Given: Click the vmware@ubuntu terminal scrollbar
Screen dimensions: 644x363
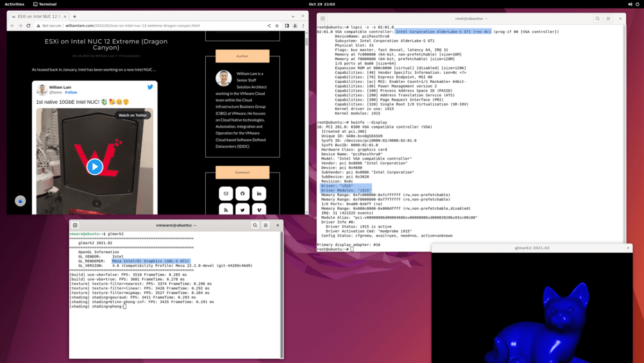Looking at the screenshot, I should coord(281,294).
